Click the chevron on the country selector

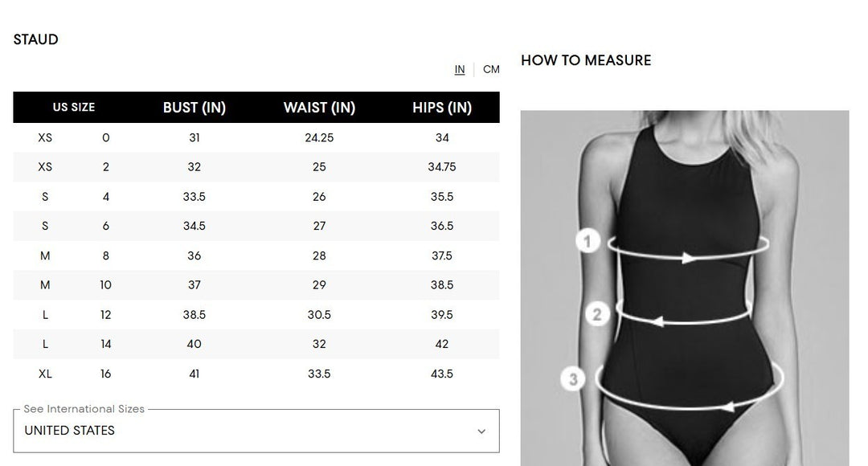point(481,431)
